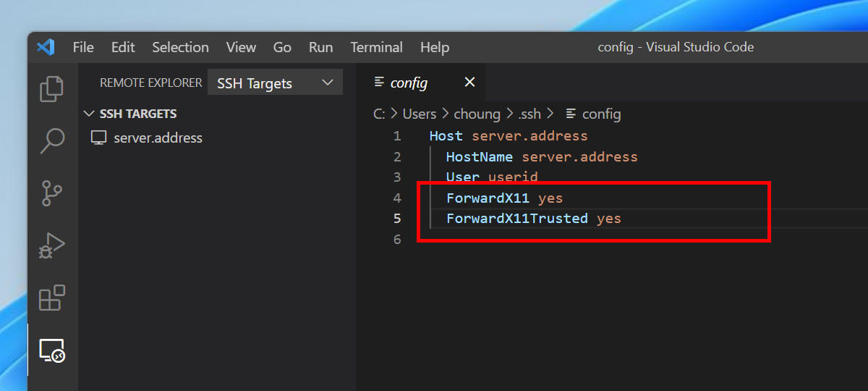Open the Source Control view
The image size is (868, 391).
click(51, 193)
